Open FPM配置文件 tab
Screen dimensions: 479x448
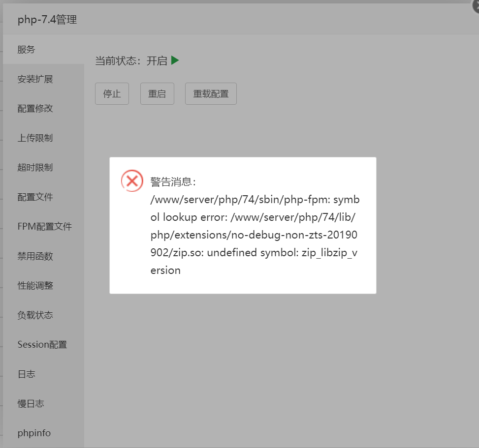click(43, 226)
